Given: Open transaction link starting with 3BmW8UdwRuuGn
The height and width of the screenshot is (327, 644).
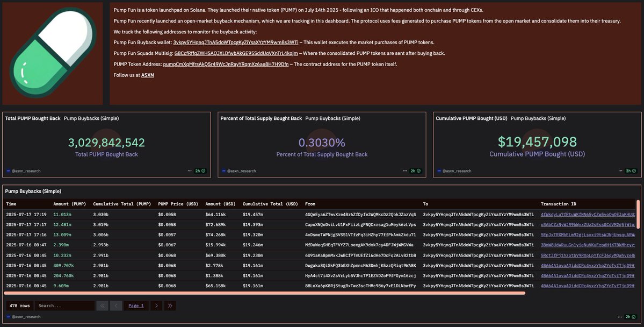Looking at the screenshot, I should [x=588, y=245].
